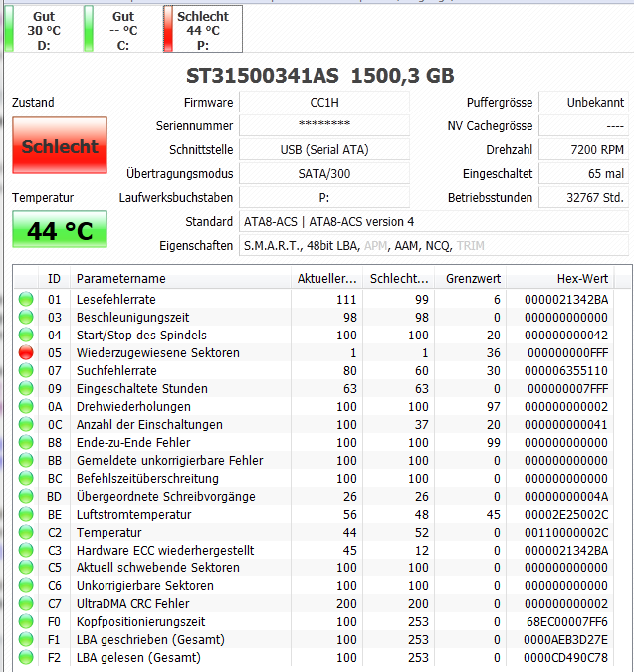Click green status icon for Eingeschaltete Stunden
This screenshot has width=634, height=672.
[x=26, y=388]
